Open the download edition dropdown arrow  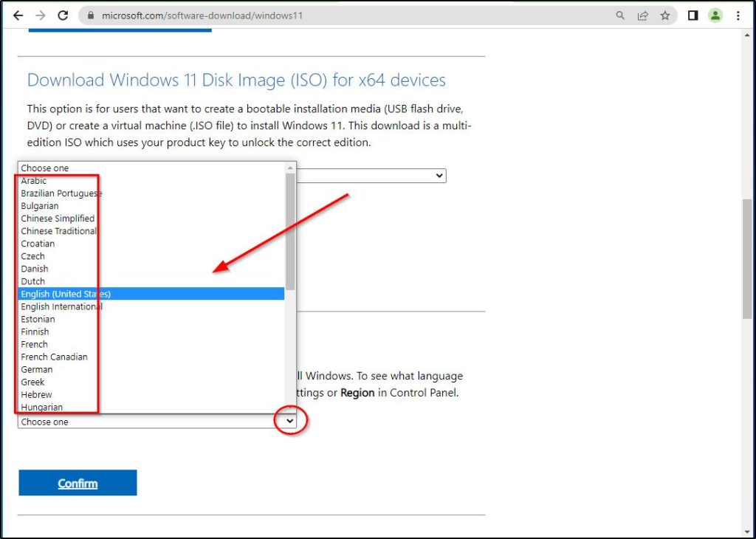[439, 176]
